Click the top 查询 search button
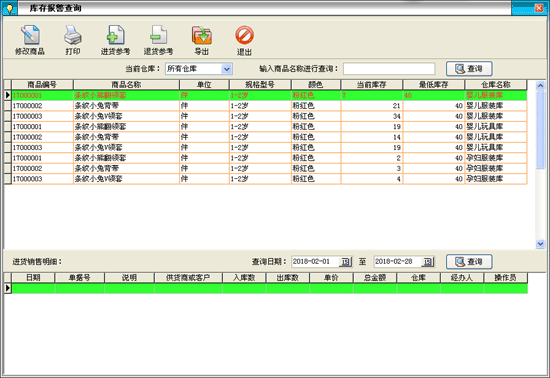 pos(469,69)
